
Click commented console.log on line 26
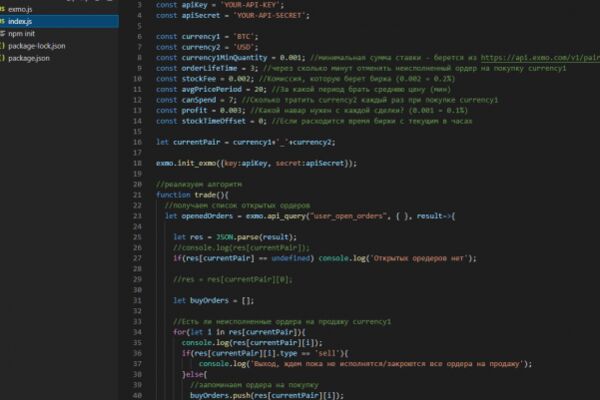click(241, 248)
